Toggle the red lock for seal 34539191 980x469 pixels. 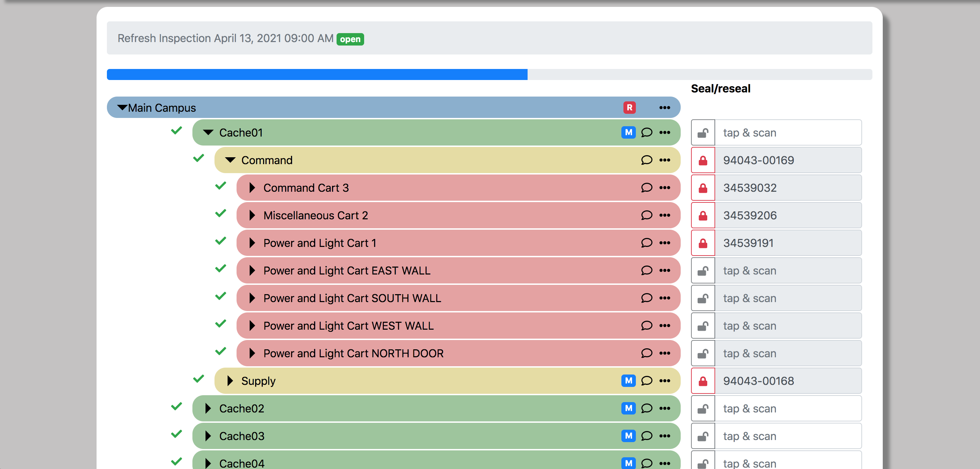click(703, 243)
